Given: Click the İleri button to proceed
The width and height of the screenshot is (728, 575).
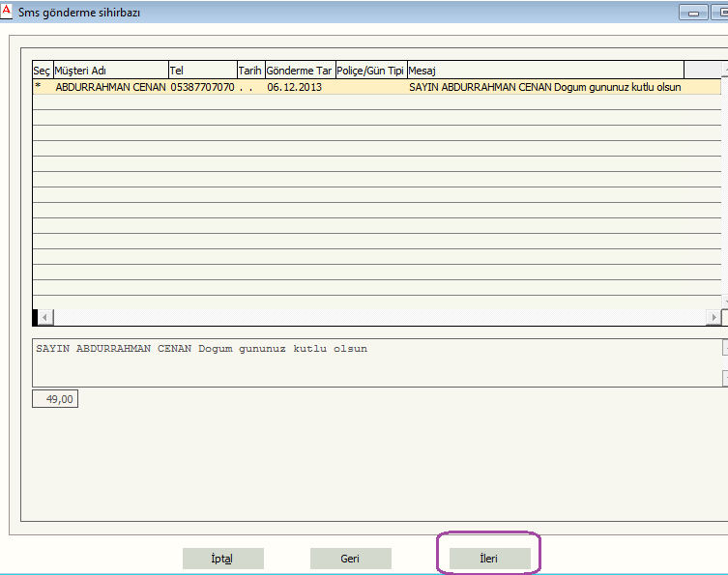Looking at the screenshot, I should (x=489, y=559).
